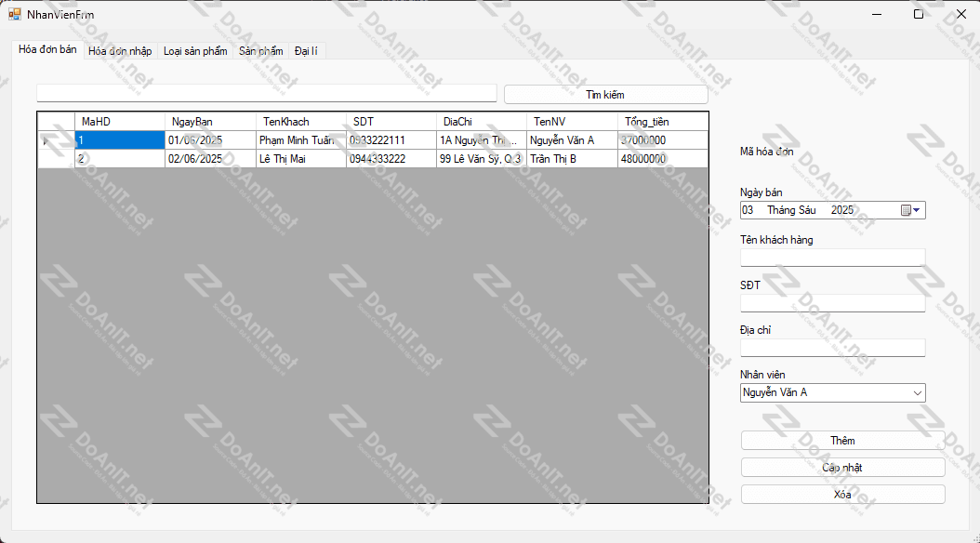
Task: Click the date cell 02/06/2025
Action: pyautogui.click(x=211, y=159)
